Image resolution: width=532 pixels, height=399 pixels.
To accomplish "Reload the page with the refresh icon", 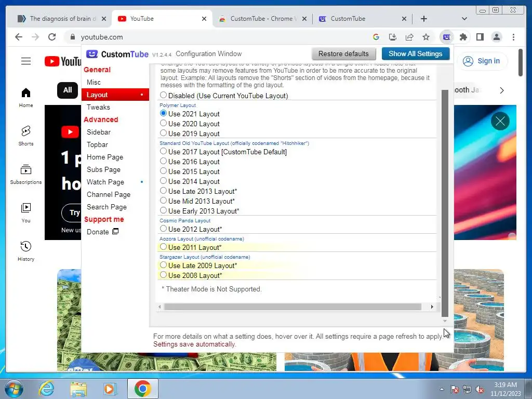I will [x=52, y=37].
